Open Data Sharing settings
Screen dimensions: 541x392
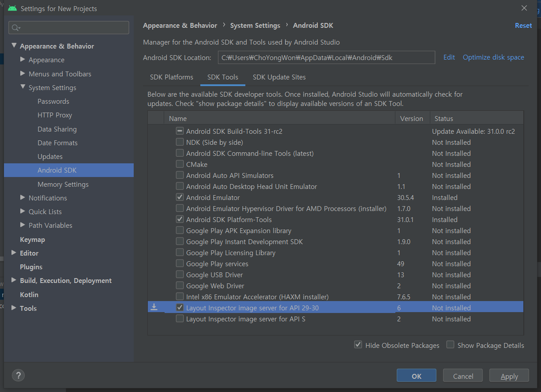click(57, 129)
